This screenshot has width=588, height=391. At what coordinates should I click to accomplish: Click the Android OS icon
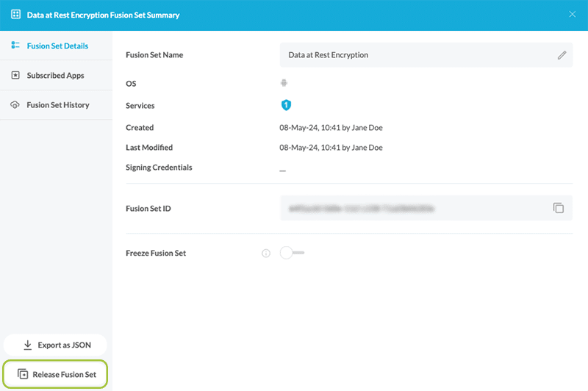point(284,84)
